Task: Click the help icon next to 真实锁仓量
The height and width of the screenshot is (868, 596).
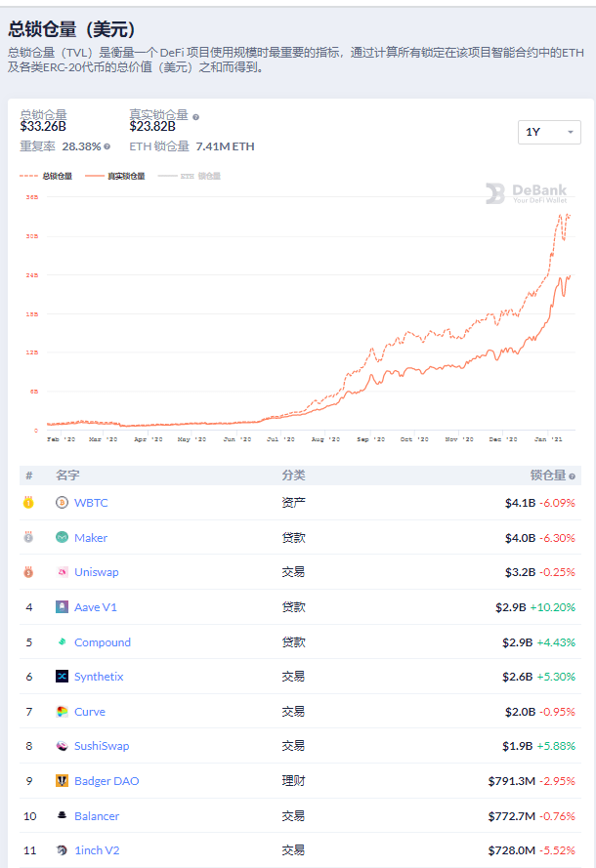Action: click(x=195, y=117)
